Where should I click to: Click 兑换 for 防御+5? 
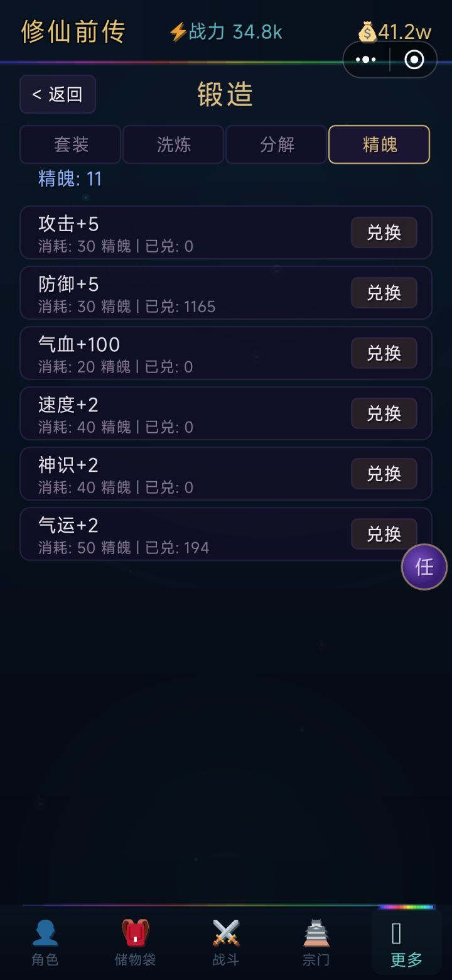[384, 293]
